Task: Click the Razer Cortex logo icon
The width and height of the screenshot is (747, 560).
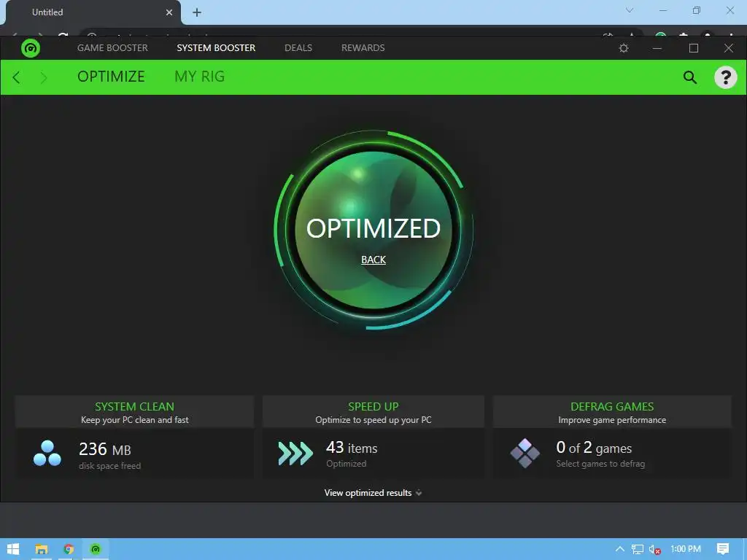Action: tap(31, 48)
